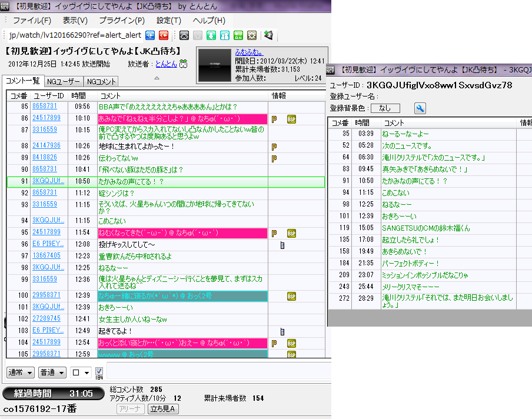Select comment 184 パーフェクトボディー！ in user window
The image size is (532, 419).
tap(430, 263)
